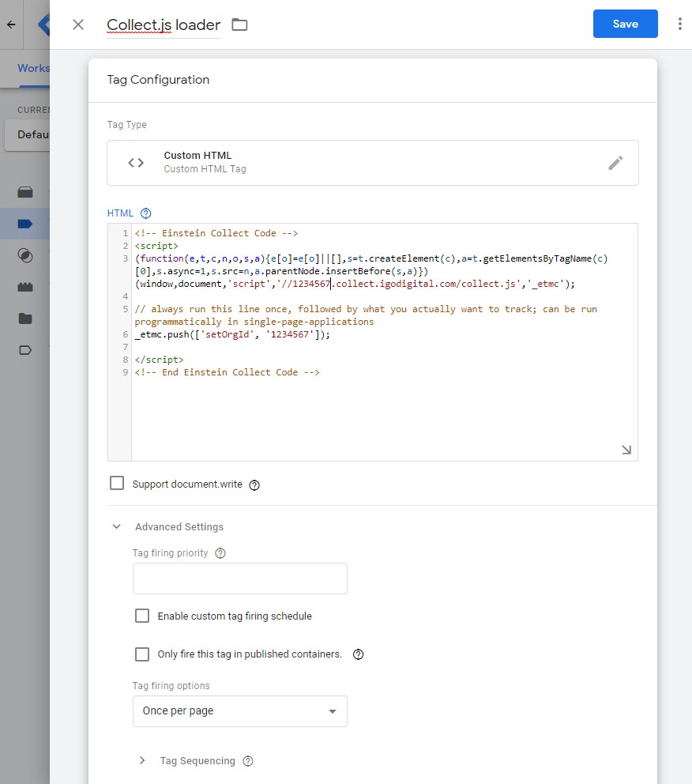Click the HTML editor resize handle arrow

tap(626, 450)
